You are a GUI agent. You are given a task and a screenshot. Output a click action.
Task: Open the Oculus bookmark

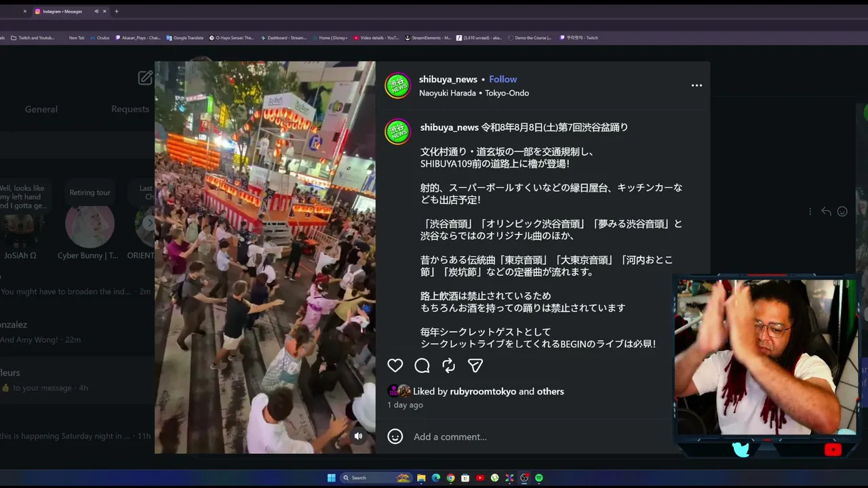(x=100, y=38)
